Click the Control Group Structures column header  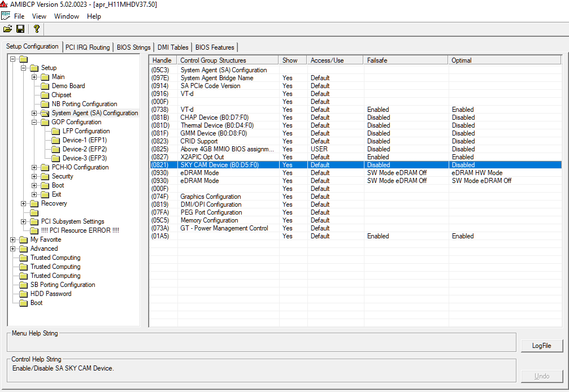point(228,60)
